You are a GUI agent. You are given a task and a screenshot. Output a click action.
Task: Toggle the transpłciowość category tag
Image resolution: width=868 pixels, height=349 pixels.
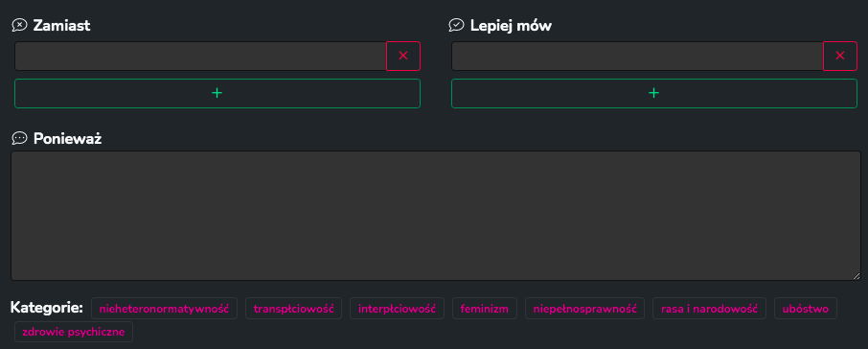tap(293, 309)
